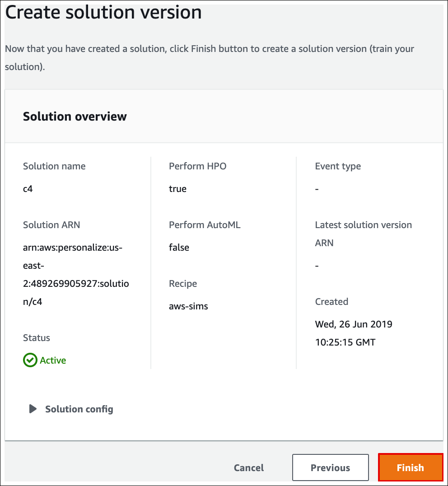448x486 pixels.
Task: Click the aws-sims recipe value
Action: click(188, 306)
